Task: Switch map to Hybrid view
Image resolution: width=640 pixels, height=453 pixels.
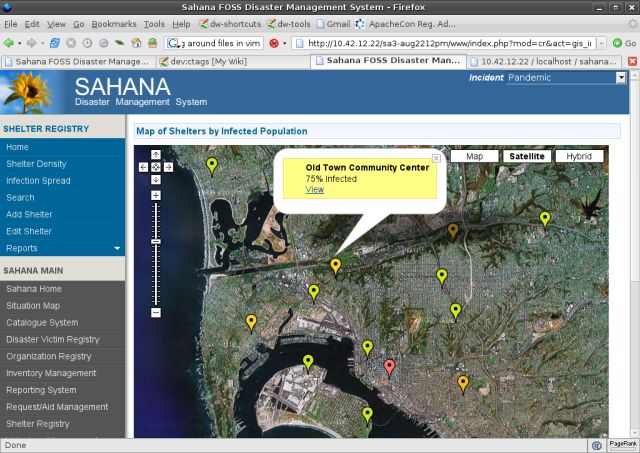Action: point(579,156)
